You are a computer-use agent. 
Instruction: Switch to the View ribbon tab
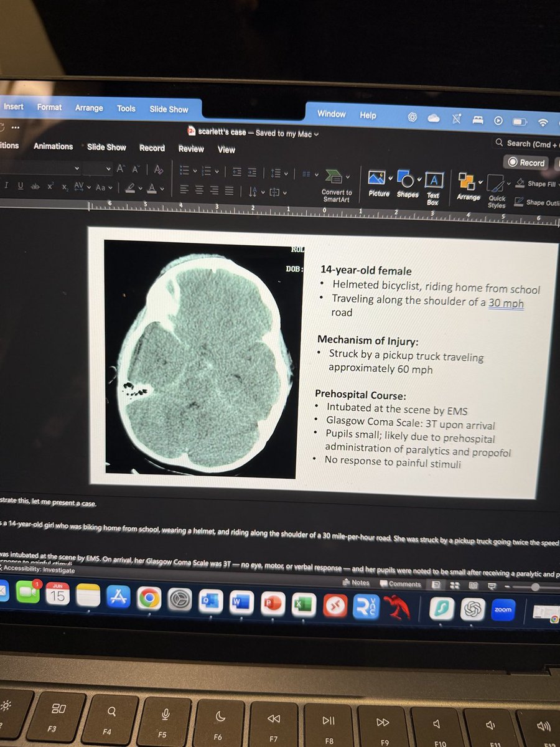pyautogui.click(x=226, y=149)
